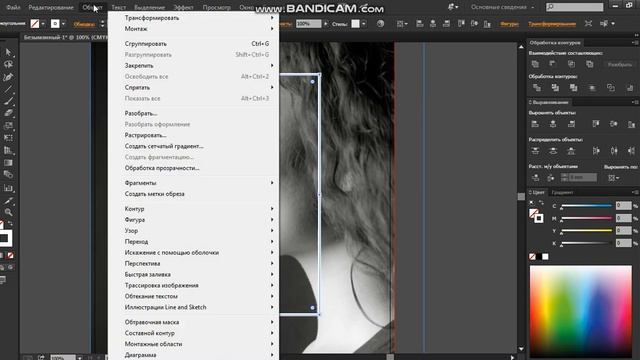The height and width of the screenshot is (360, 640).
Task: Distribute left edges in the Align panel
Action: coord(596,151)
